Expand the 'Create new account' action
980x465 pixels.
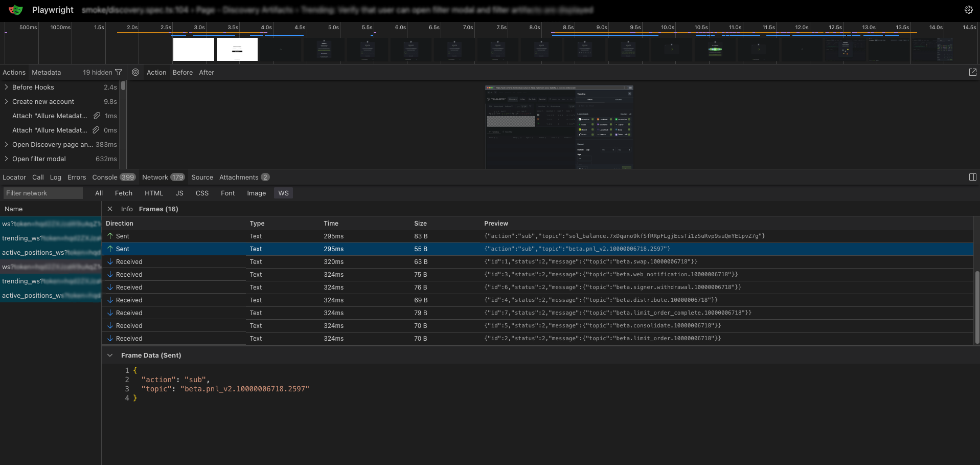point(6,101)
